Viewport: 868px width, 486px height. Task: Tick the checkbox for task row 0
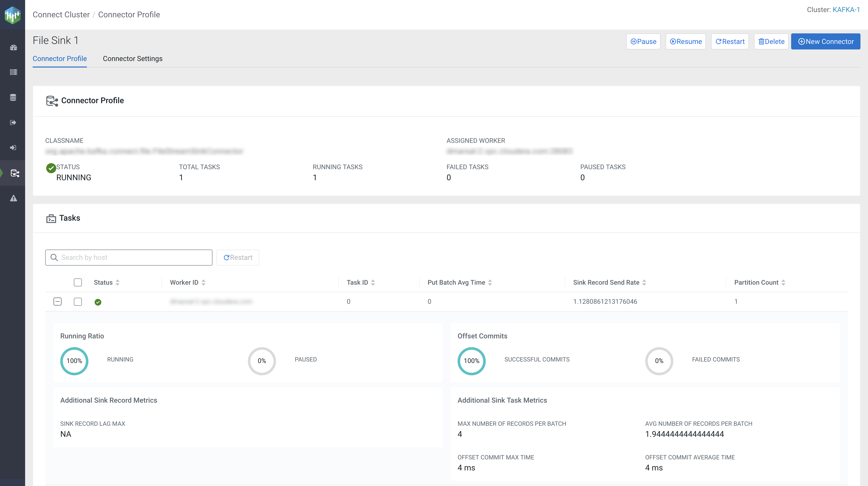78,301
